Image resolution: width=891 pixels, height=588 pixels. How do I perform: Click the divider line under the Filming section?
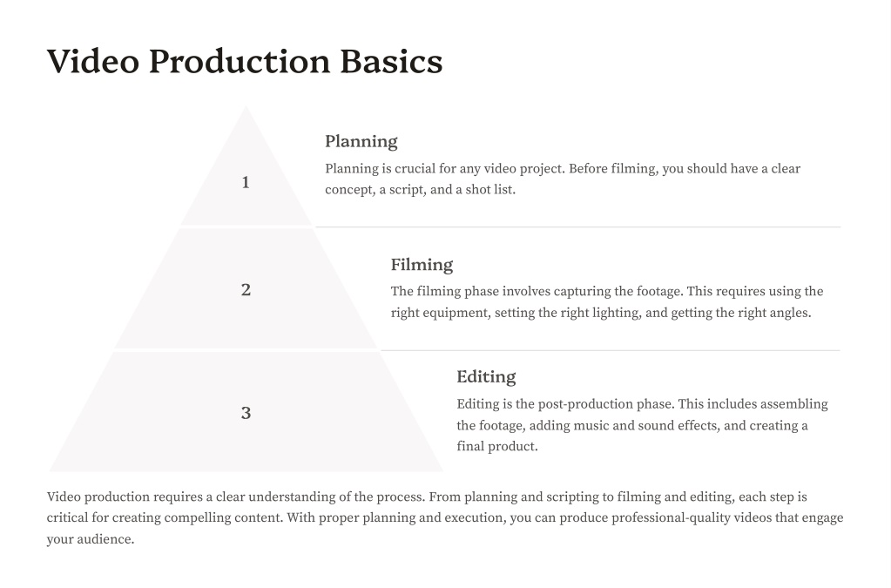click(x=611, y=350)
